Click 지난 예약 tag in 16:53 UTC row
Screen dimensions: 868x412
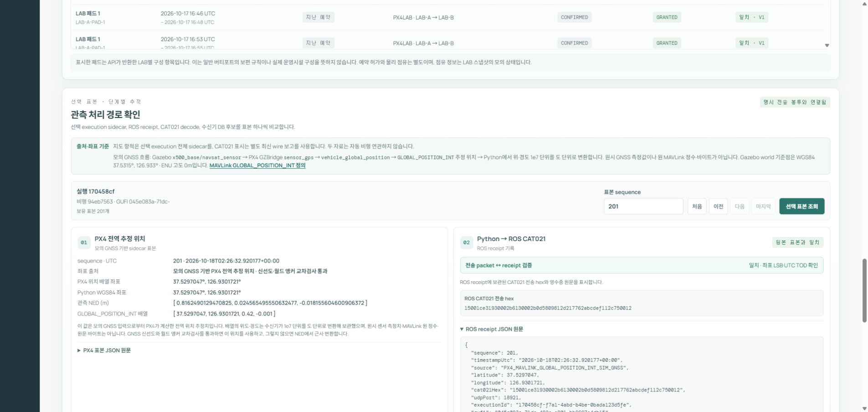[318, 43]
